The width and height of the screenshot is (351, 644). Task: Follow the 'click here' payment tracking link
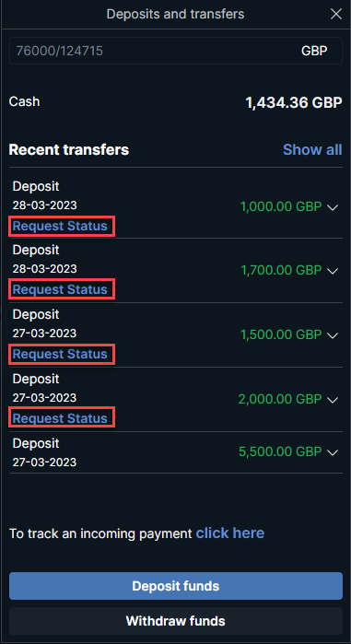point(230,533)
